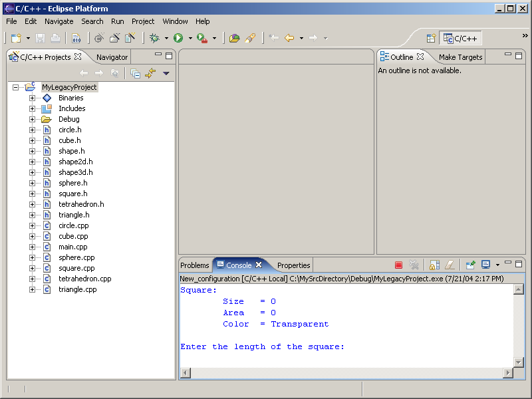Switch to the Navigator tab
This screenshot has width=532, height=399.
(112, 57)
